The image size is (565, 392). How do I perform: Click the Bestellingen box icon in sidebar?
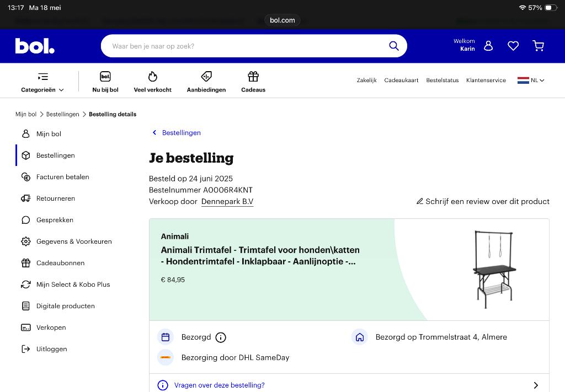pyautogui.click(x=25, y=155)
